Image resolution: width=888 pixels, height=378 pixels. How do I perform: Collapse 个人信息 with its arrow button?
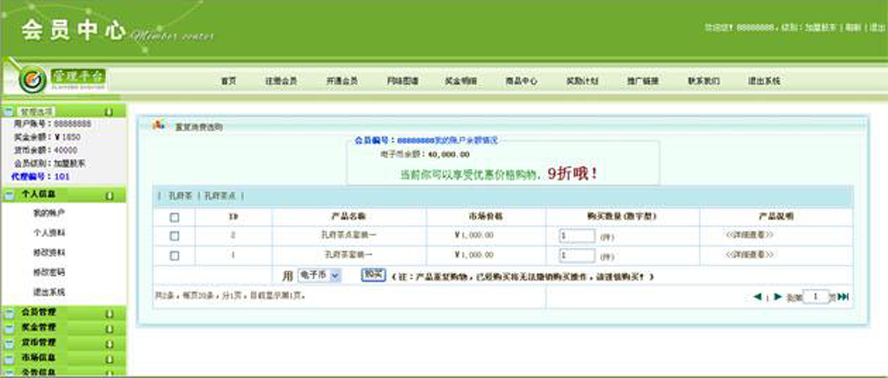[x=109, y=196]
